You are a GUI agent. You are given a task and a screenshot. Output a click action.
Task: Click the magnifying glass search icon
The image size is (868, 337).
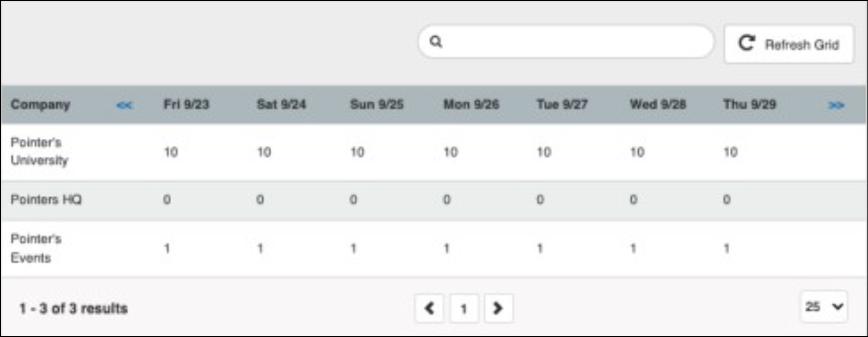tap(436, 41)
